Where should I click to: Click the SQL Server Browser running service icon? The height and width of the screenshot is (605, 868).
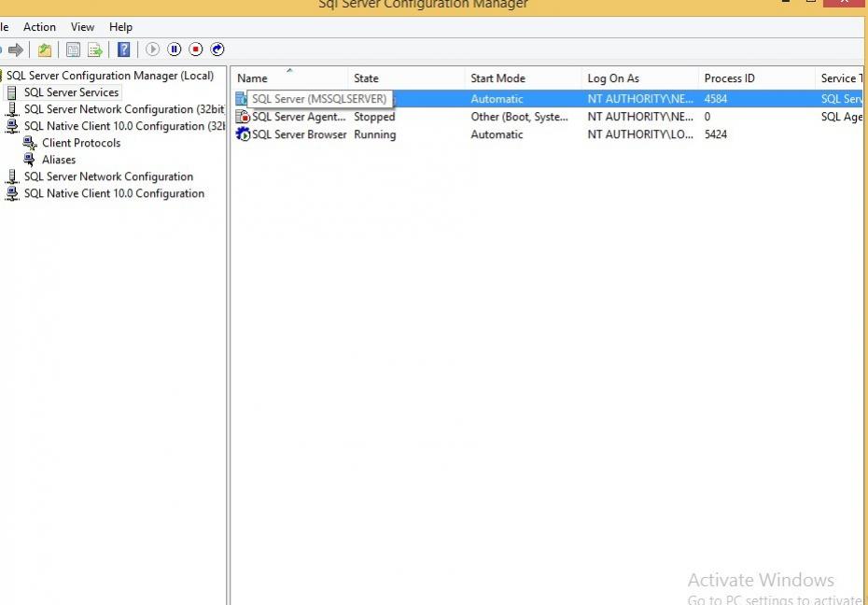243,134
